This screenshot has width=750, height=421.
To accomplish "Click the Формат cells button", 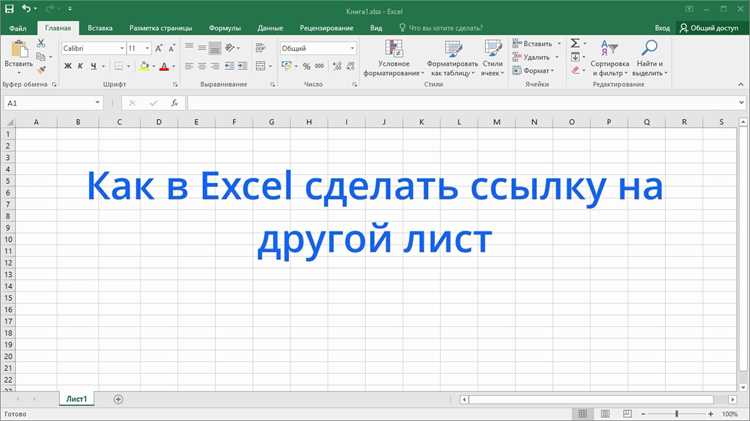I will (533, 70).
